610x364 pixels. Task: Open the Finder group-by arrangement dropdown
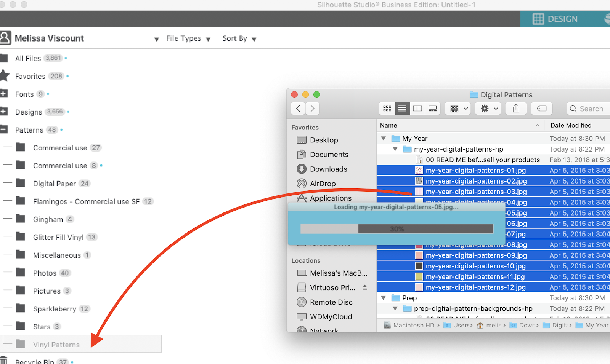(x=459, y=109)
